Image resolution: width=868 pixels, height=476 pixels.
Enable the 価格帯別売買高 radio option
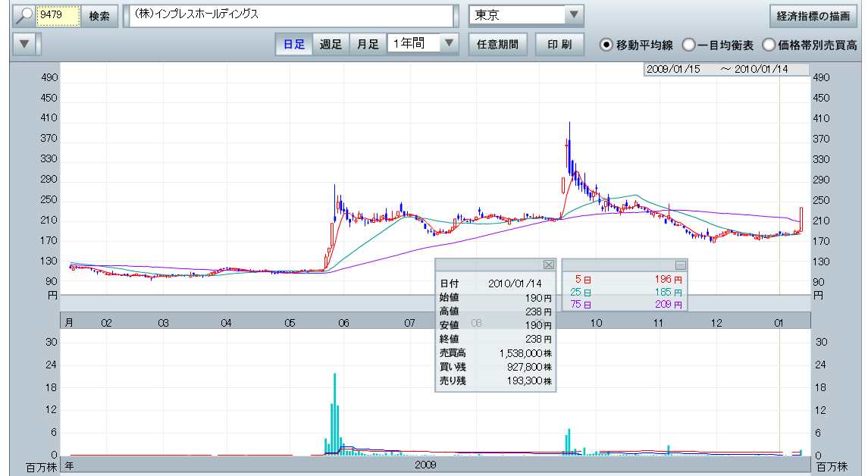[769, 45]
